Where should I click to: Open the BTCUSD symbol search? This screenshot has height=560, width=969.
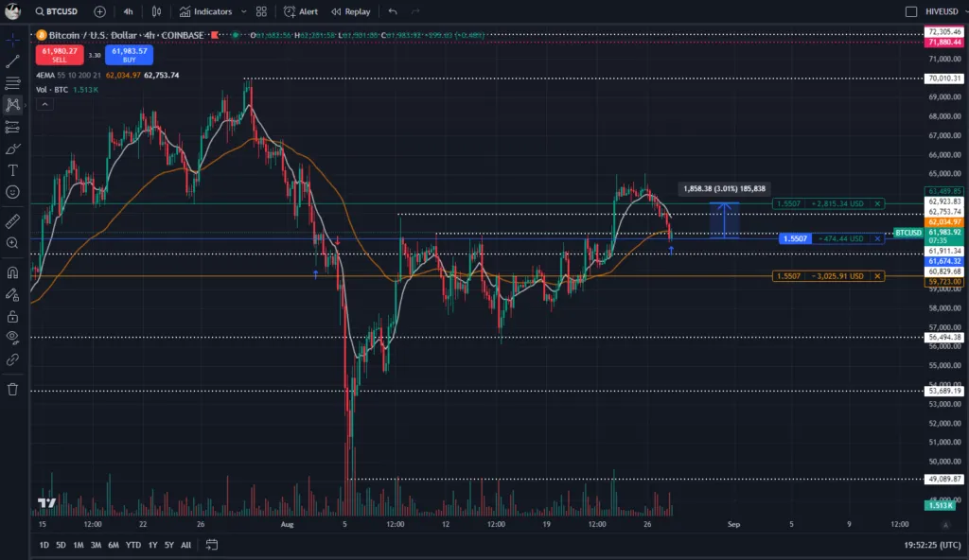click(x=57, y=11)
